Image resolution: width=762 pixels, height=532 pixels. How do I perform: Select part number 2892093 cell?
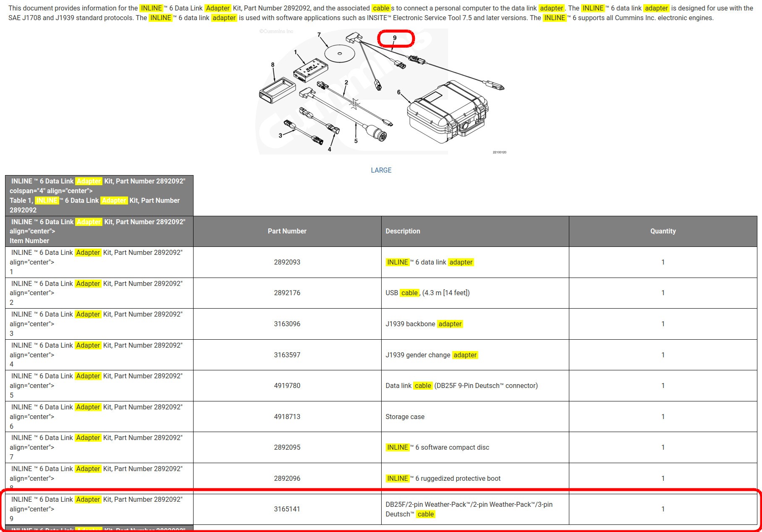click(x=287, y=262)
